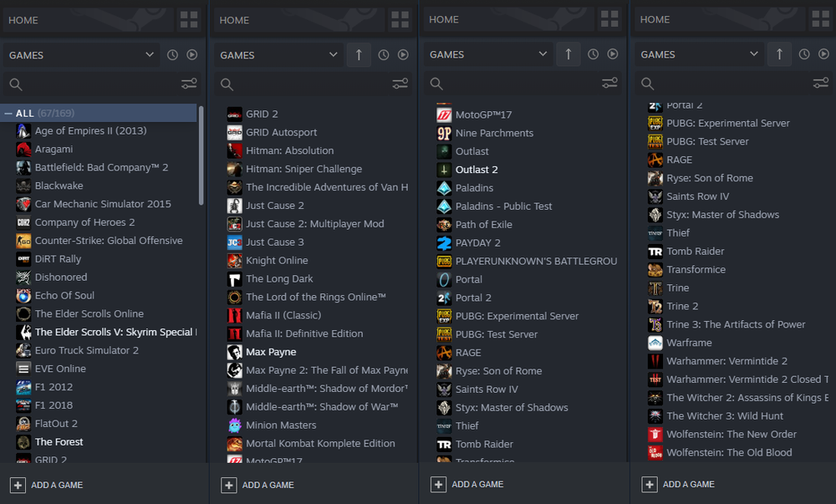Toggle ready-to-play filter in second panel
Viewport: 836px width, 504px height.
[x=403, y=55]
